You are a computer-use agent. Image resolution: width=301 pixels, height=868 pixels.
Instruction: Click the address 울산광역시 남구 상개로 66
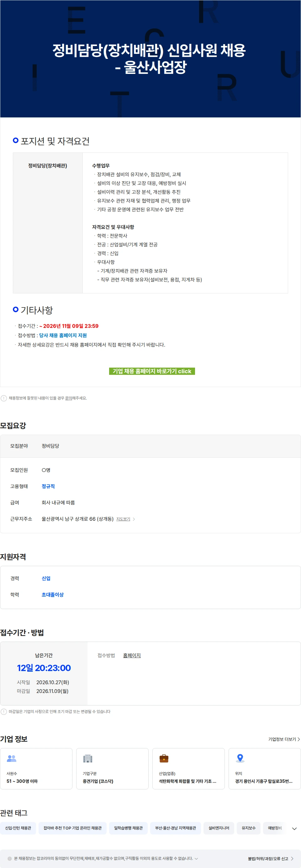(77, 519)
